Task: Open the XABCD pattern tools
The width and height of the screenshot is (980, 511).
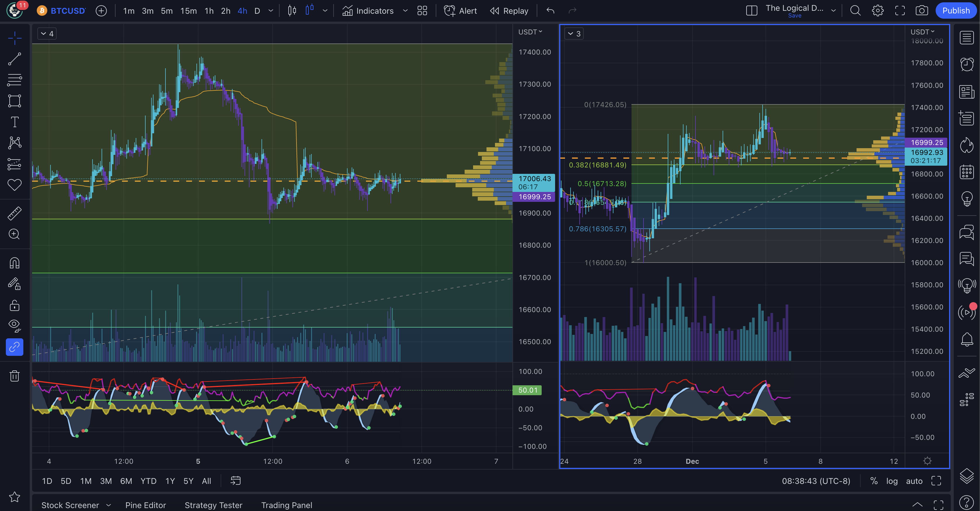Action: click(15, 143)
